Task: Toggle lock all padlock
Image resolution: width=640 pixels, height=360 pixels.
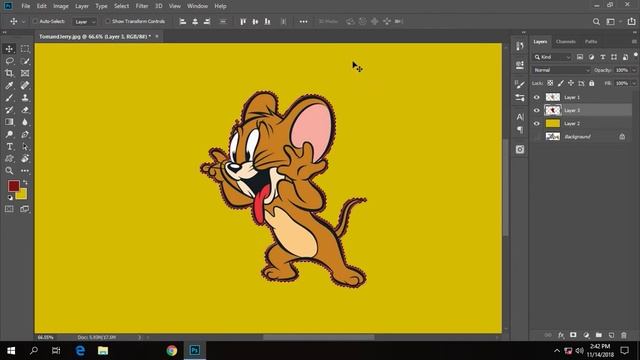Action: pos(592,83)
